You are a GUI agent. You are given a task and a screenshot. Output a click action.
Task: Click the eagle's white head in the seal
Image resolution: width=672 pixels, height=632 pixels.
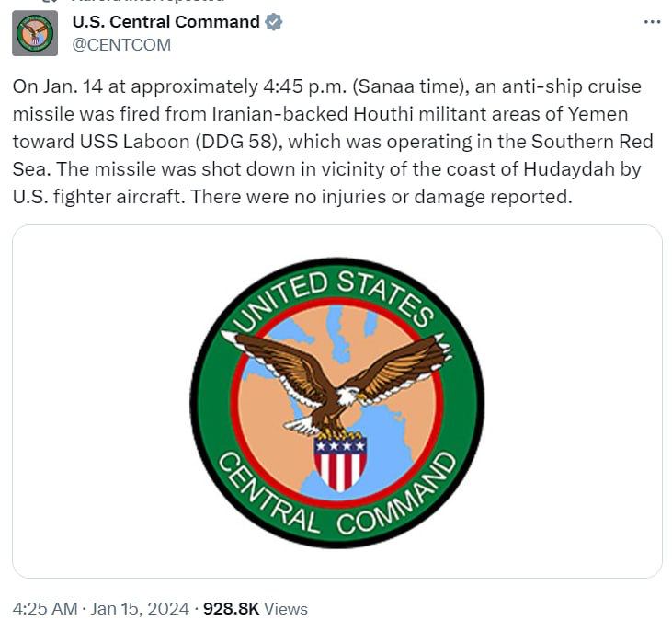pos(347,396)
